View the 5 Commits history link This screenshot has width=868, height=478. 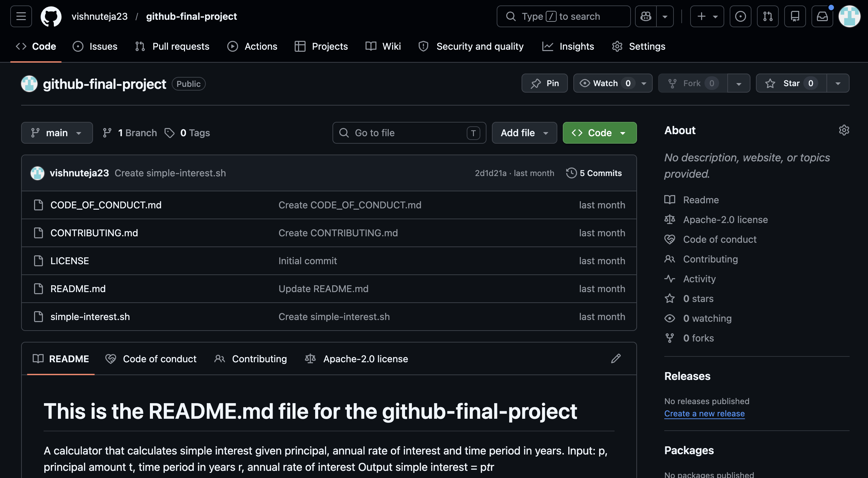coord(594,173)
